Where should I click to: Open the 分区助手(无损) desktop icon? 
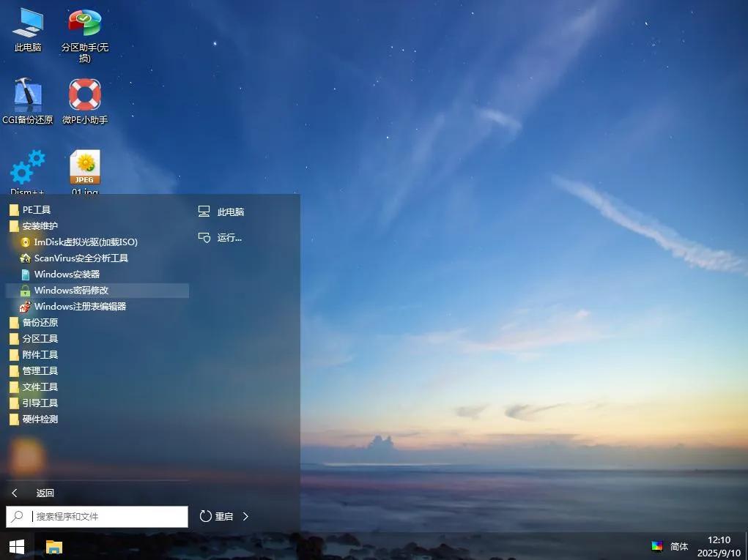84,24
